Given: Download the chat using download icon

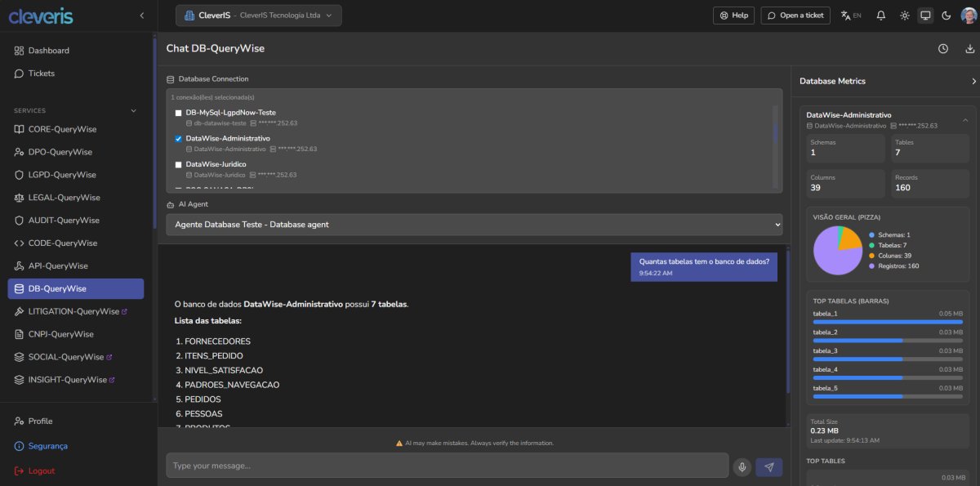Looking at the screenshot, I should click(969, 49).
